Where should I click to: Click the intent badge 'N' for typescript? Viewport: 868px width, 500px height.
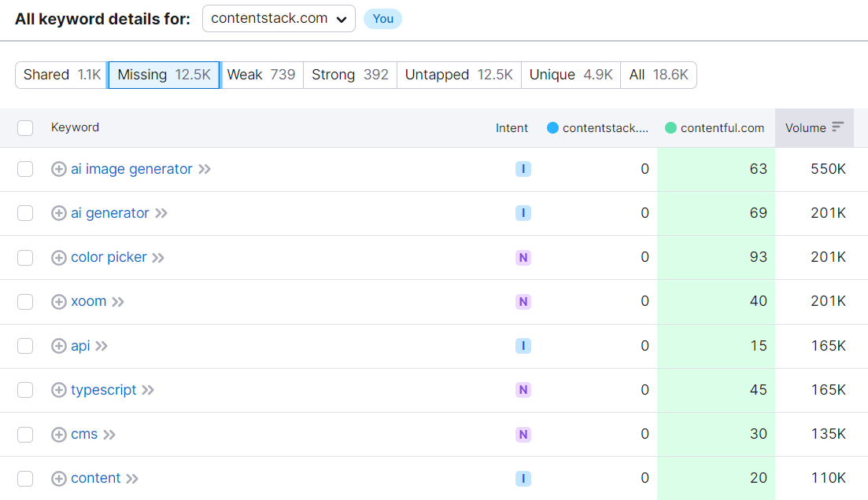click(x=523, y=390)
